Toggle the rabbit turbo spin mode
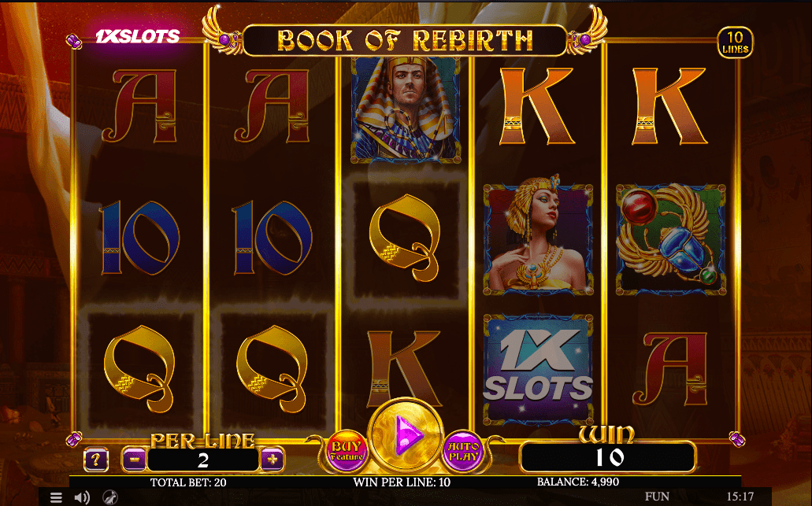 pos(109,497)
